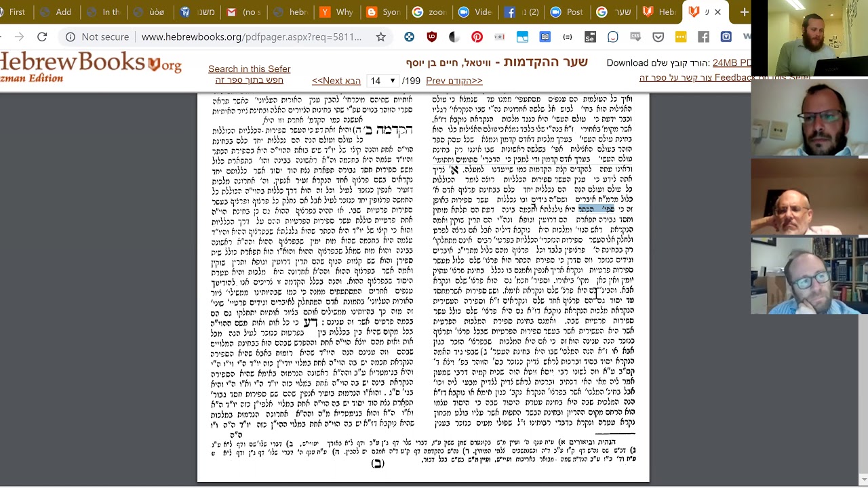Go forward with the browser arrow
Viewport: 868px width, 488px height.
point(19,37)
